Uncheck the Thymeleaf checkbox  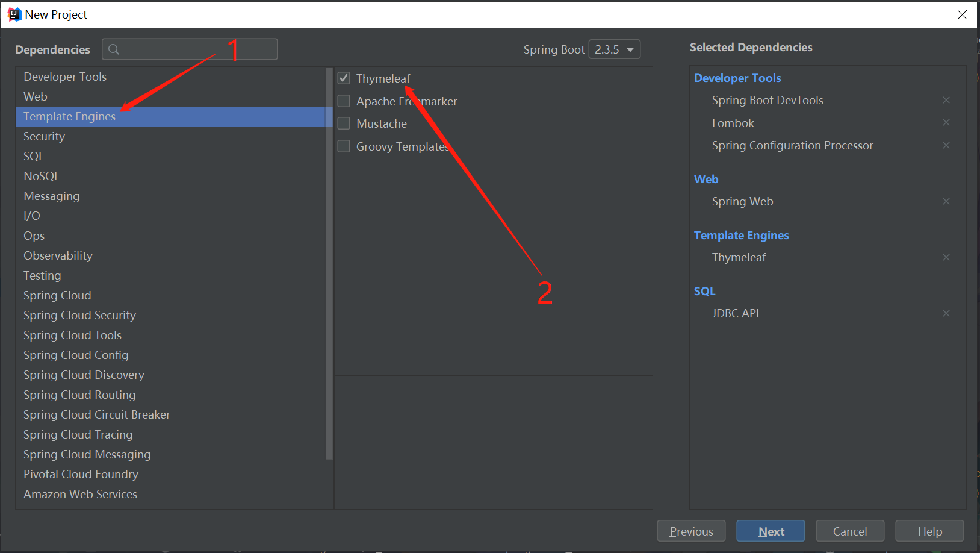click(x=344, y=78)
